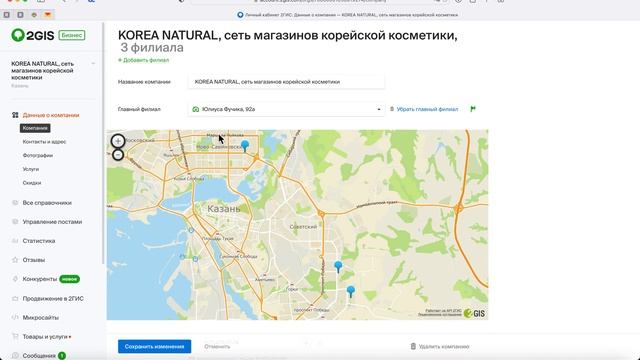Viewport: 640px width, 360px height.
Task: Open Услуги sub-item
Action: pyautogui.click(x=31, y=169)
